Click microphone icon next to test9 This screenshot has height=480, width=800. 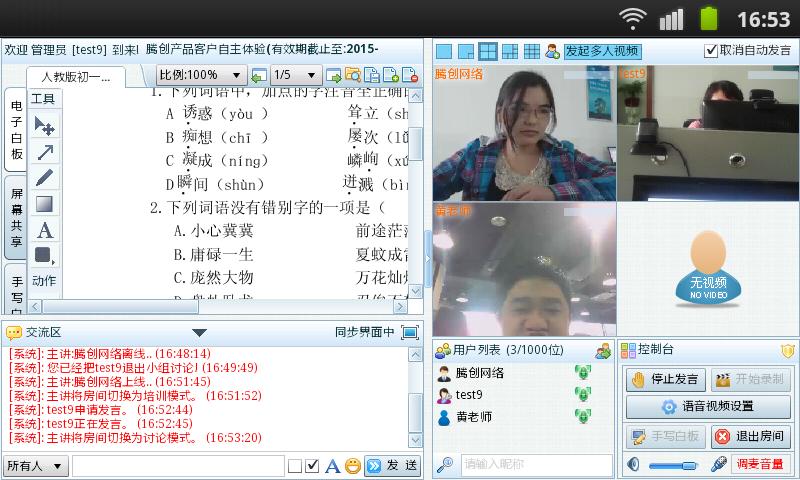[583, 394]
